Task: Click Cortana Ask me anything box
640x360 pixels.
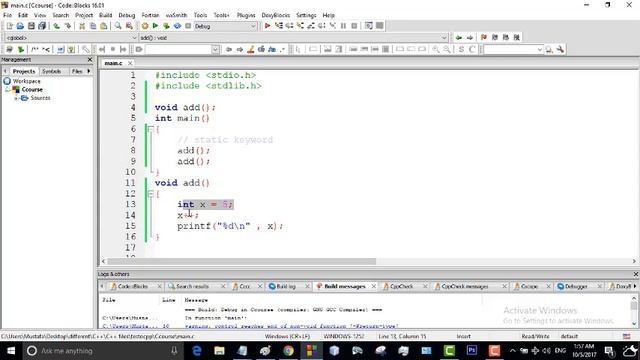Action: (x=102, y=351)
